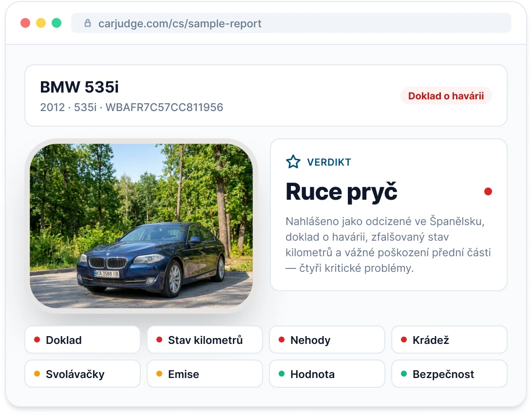Click the star icon beside VERDIKT
The height and width of the screenshot is (416, 532).
[293, 162]
